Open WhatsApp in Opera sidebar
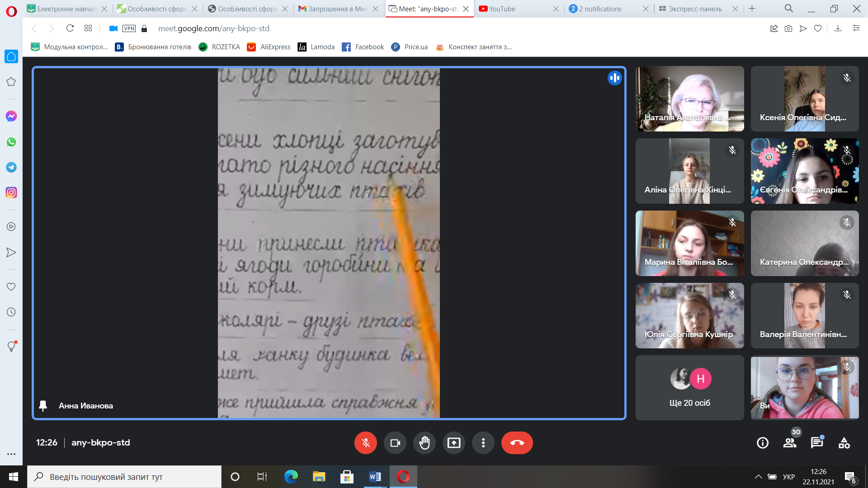Screen dimensions: 868x488 (11, 142)
